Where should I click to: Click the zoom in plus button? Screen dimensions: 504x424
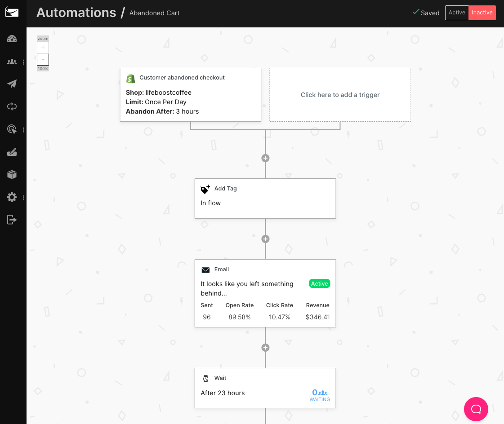(43, 47)
